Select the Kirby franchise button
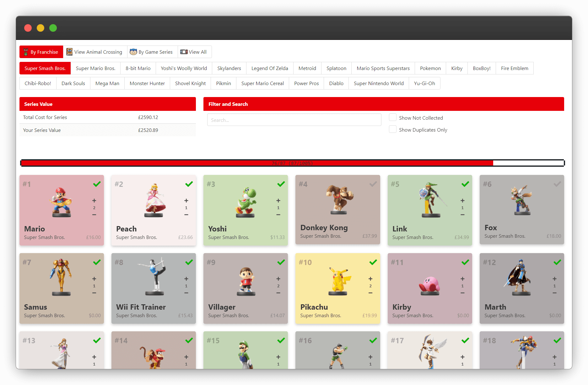Image resolution: width=588 pixels, height=385 pixels. [x=457, y=68]
